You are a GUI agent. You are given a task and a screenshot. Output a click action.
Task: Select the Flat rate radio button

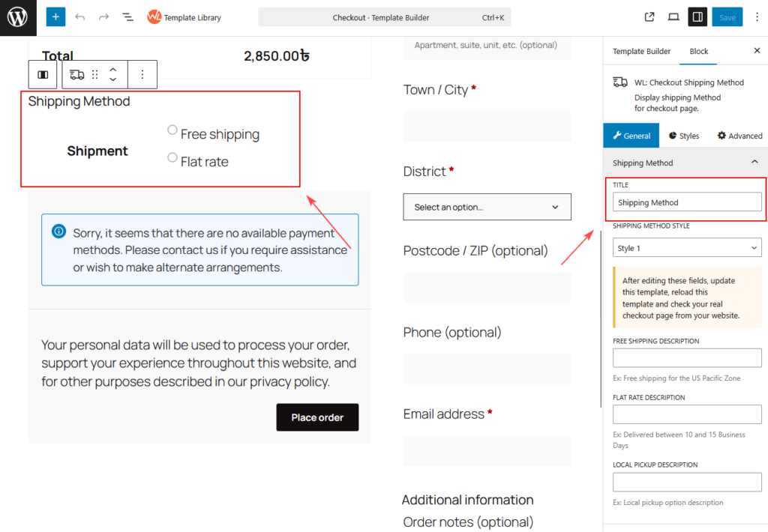pos(172,157)
